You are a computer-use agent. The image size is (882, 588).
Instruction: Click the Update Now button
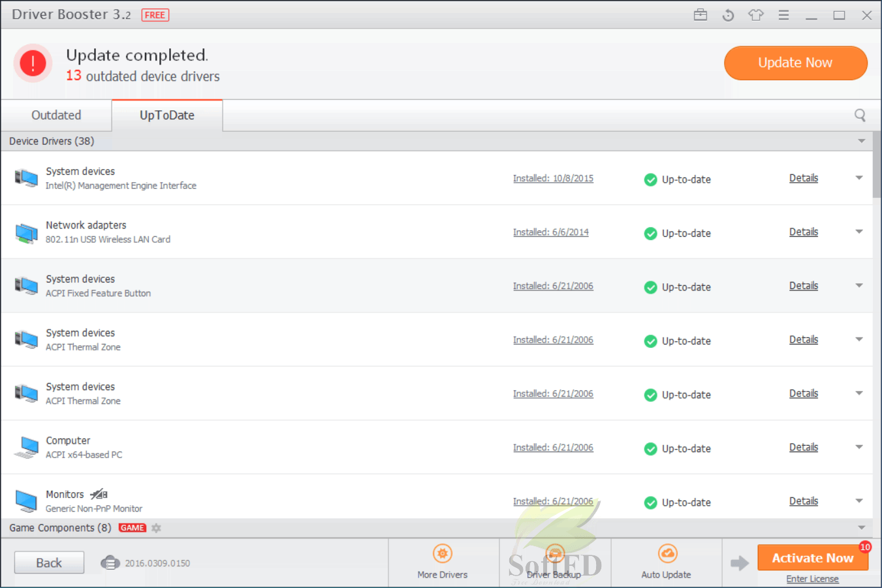pos(796,63)
